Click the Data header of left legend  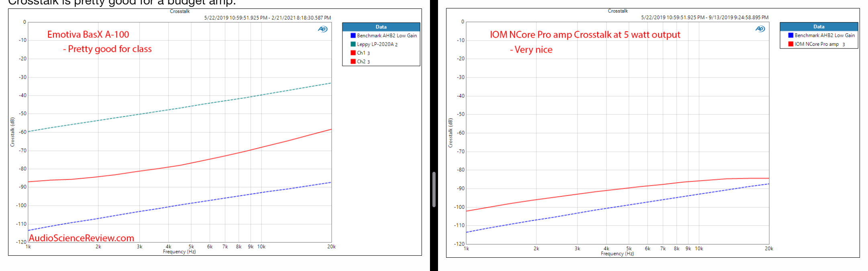point(381,27)
